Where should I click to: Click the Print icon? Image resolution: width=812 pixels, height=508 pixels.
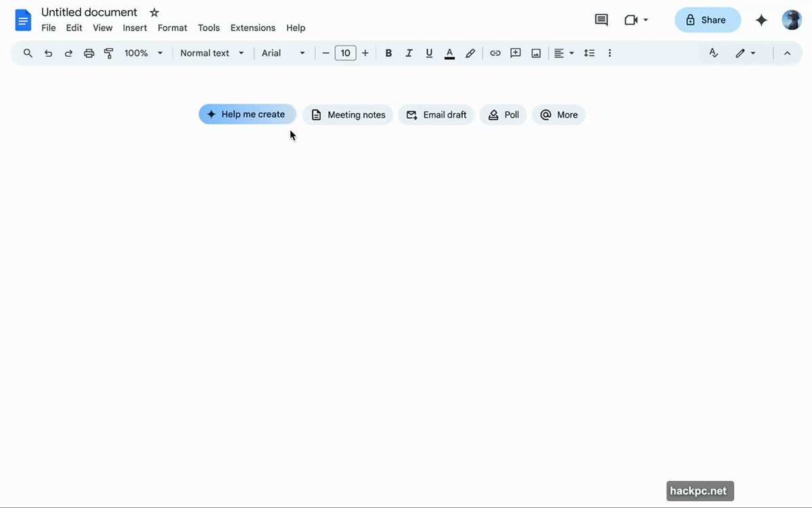(x=89, y=53)
